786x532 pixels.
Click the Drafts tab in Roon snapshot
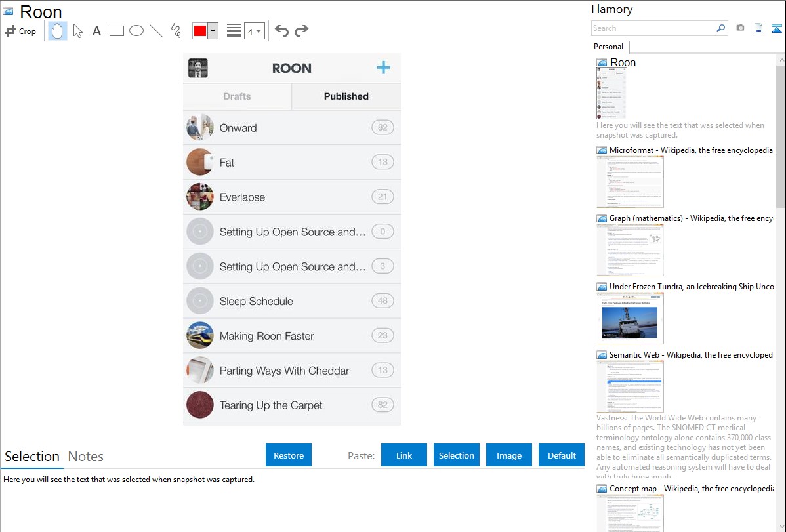(x=237, y=96)
